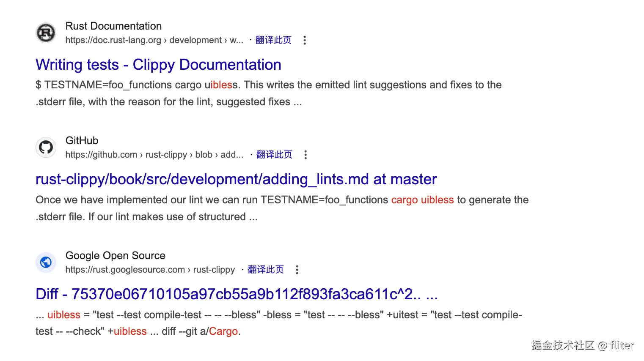
Task: Open 'Writing tests - Clippy Documentation' result
Action: click(158, 65)
